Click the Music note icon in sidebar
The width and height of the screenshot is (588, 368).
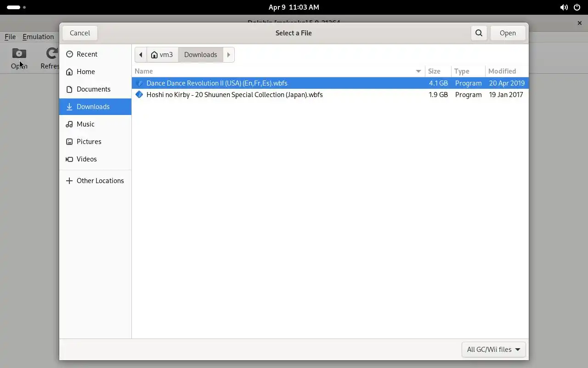pos(69,124)
